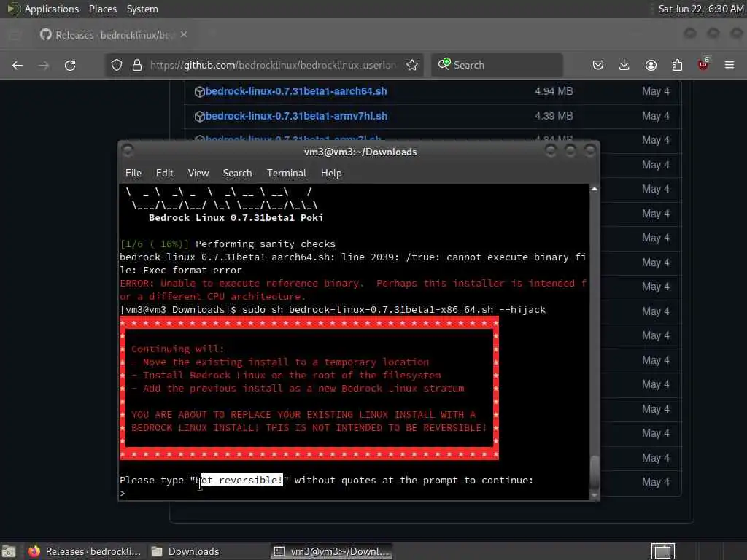This screenshot has width=747, height=560.
Task: Select the Releases bedrocklinux browser tab
Action: 115,35
